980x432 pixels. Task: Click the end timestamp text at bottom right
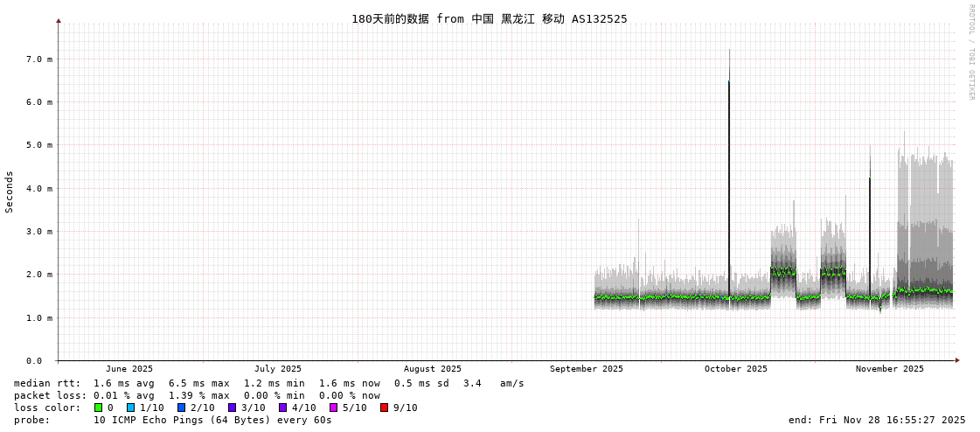[877, 420]
